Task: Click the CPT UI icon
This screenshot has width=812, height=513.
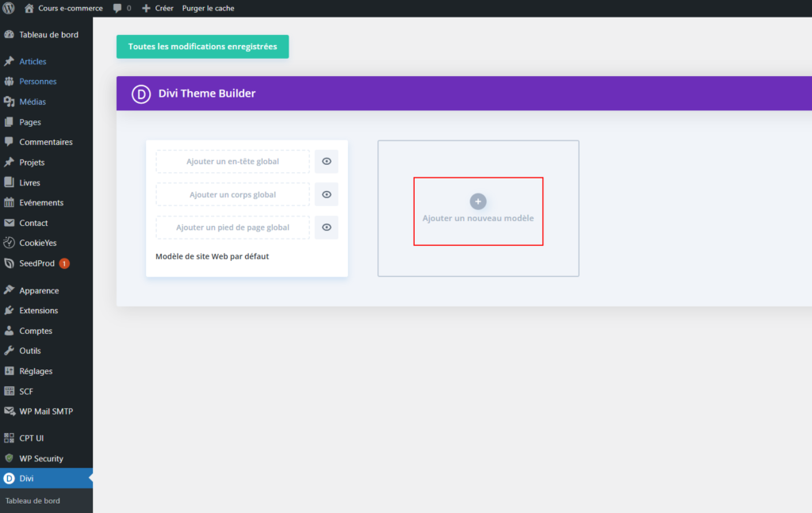Action: click(x=9, y=438)
